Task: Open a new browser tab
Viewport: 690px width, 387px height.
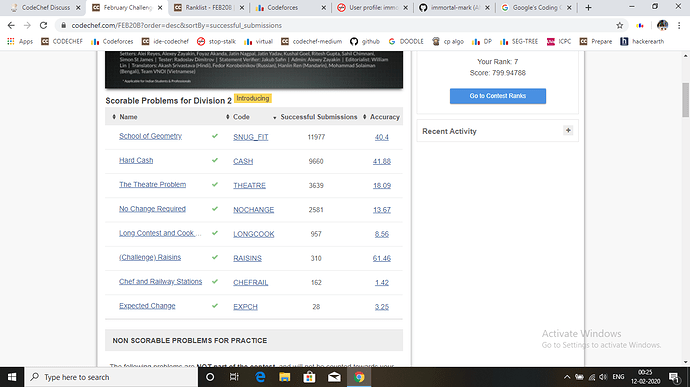Action: pos(588,7)
